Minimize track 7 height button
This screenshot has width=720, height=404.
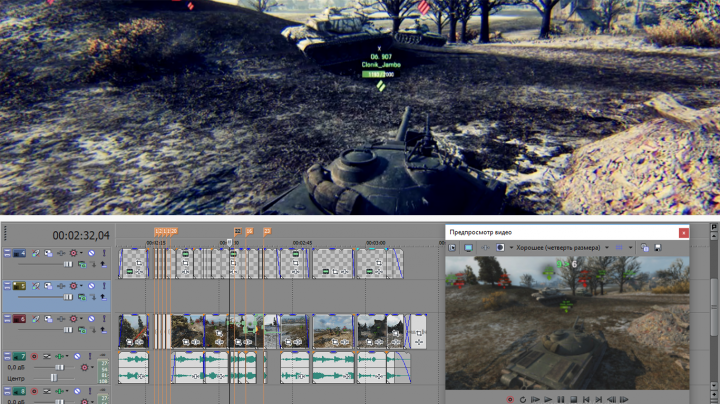(7, 356)
